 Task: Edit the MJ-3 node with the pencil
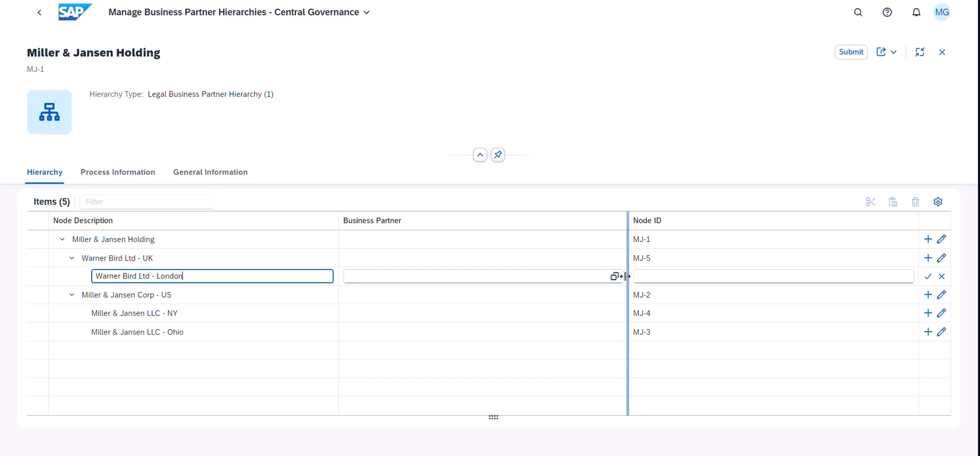coord(941,332)
